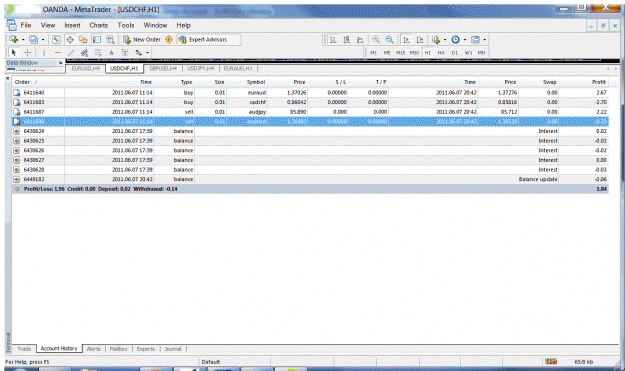Select the Equidistant Channel tool
The image size is (625, 371).
pyautogui.click(x=84, y=53)
